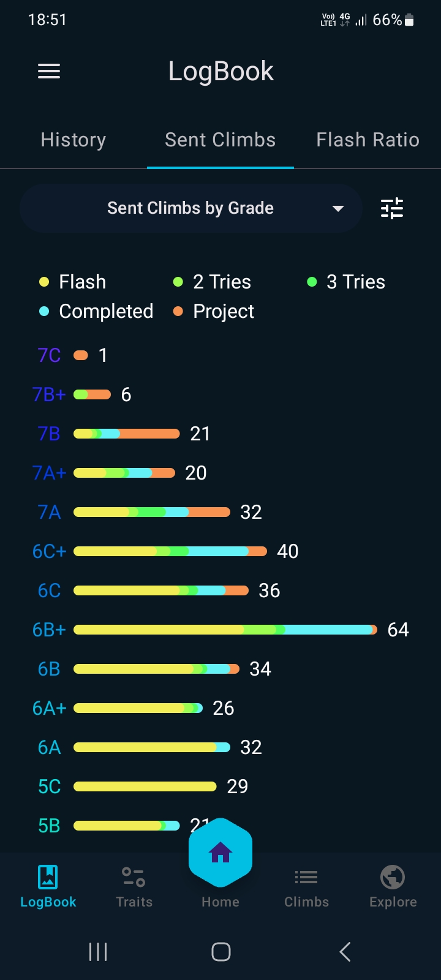Open the Climbs list icon
Image resolution: width=441 pixels, height=980 pixels.
tap(306, 877)
